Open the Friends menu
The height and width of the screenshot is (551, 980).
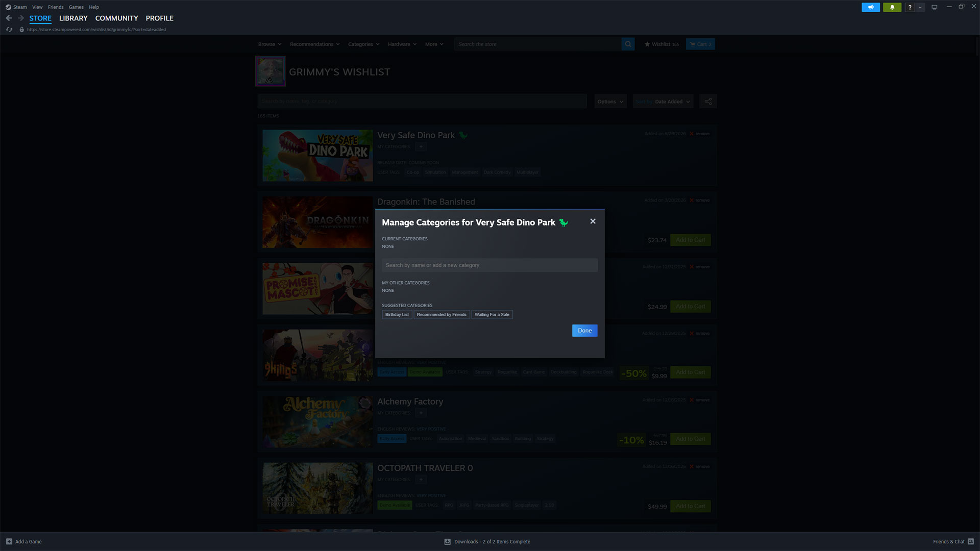pos(56,7)
